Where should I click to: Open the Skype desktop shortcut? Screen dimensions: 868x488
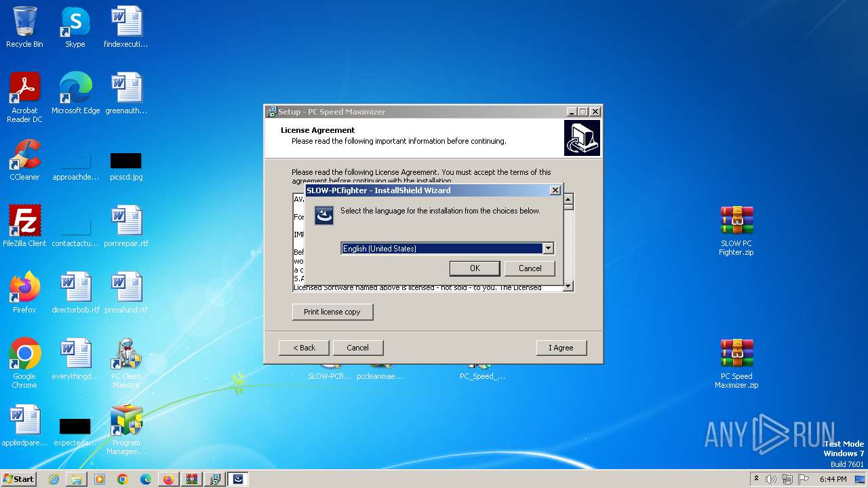(x=75, y=27)
